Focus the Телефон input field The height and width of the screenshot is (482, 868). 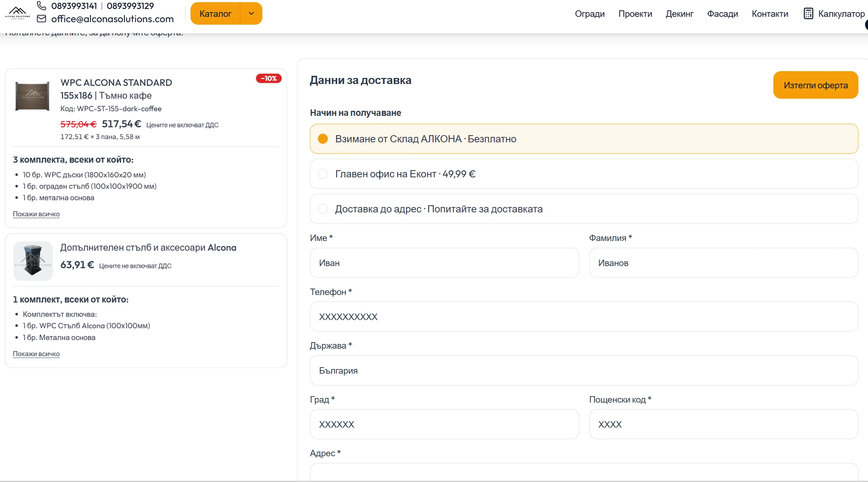pyautogui.click(x=584, y=316)
